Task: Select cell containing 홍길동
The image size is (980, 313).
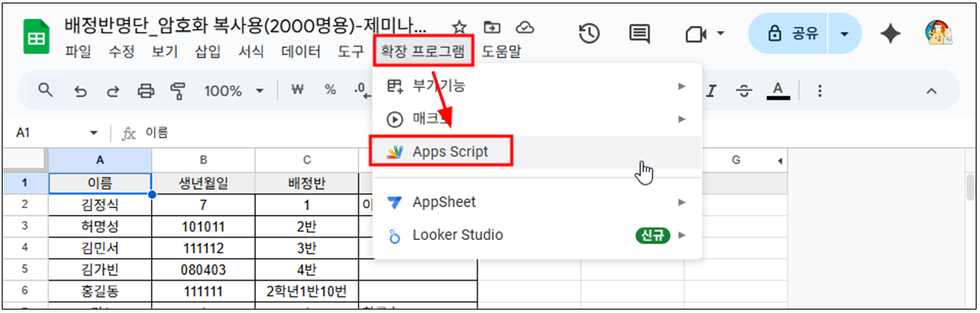Action: 100,291
